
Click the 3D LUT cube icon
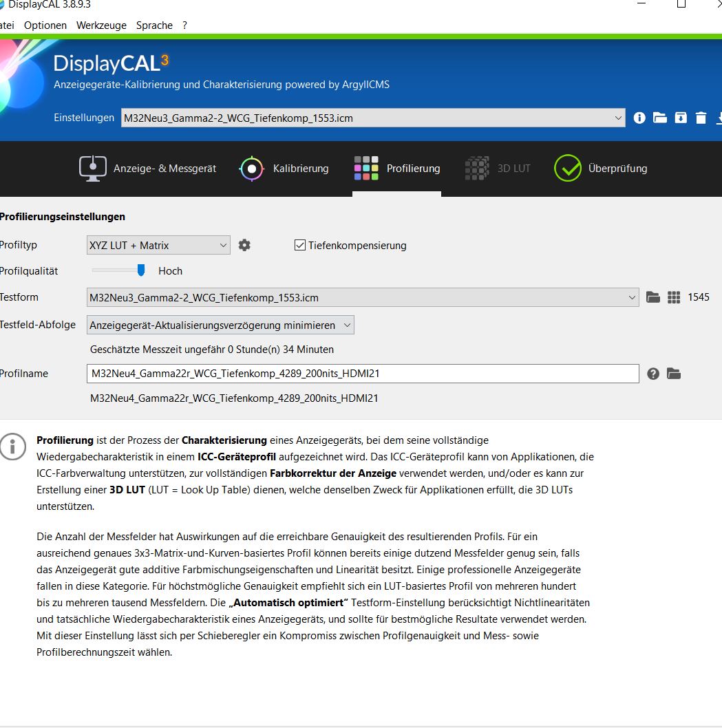477,168
